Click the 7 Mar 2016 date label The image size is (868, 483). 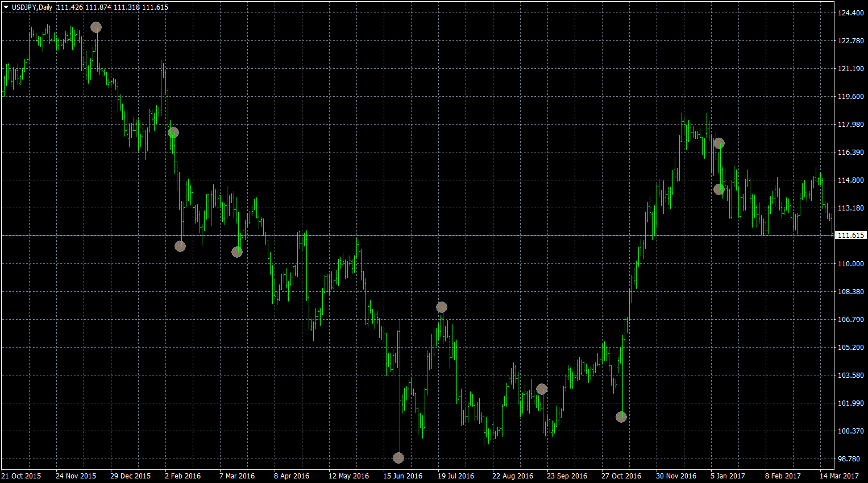coord(237,476)
